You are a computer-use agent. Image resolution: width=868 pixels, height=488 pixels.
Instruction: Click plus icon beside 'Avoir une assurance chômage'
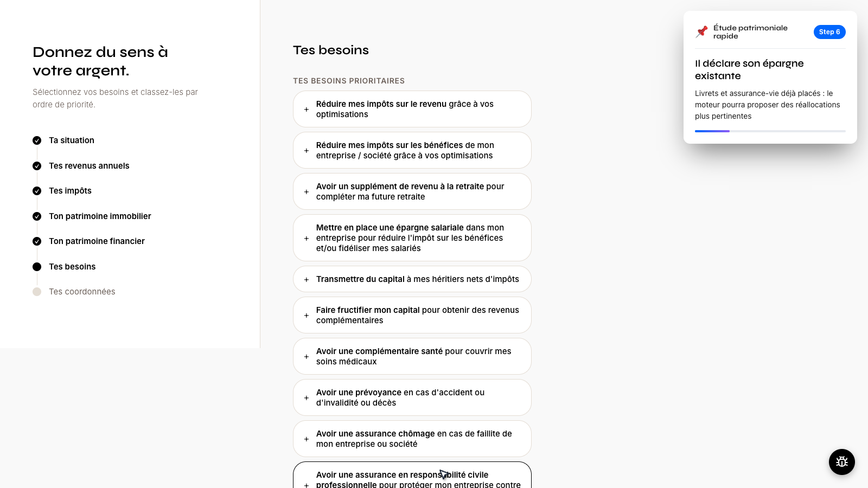click(307, 439)
